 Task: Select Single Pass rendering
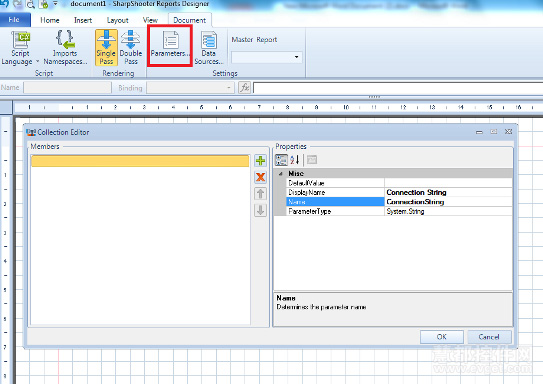(106, 47)
